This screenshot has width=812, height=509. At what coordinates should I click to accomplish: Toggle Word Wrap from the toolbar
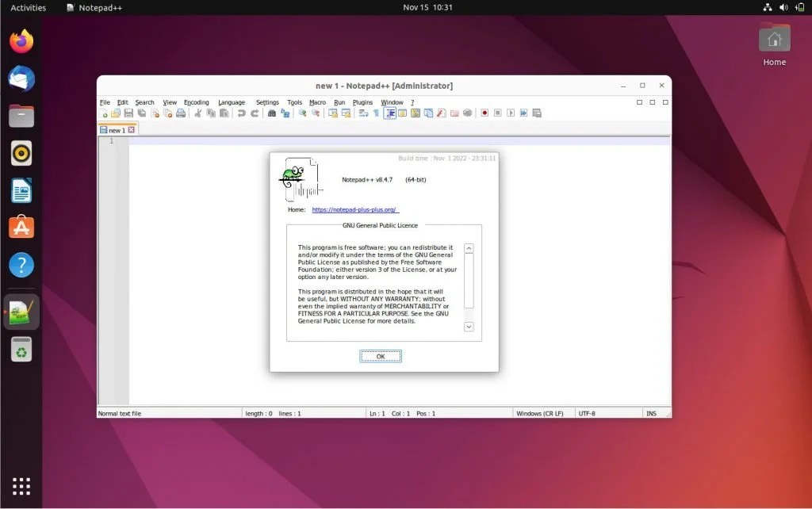coord(362,113)
